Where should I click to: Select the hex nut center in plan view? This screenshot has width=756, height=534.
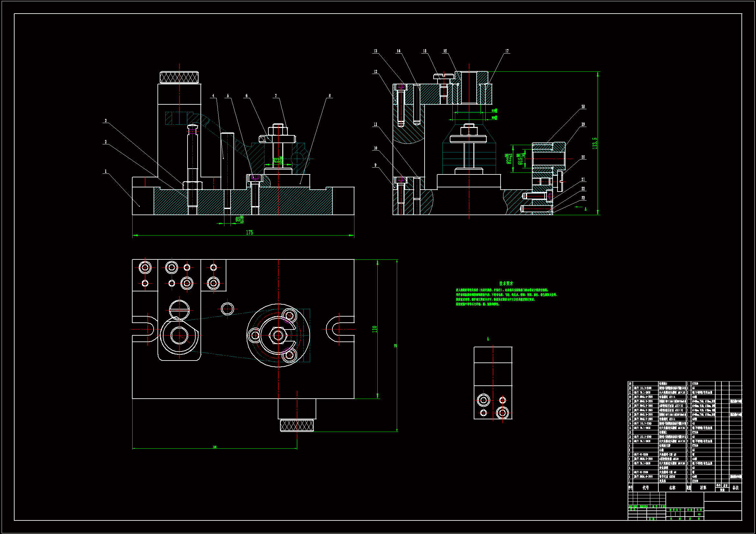point(278,336)
